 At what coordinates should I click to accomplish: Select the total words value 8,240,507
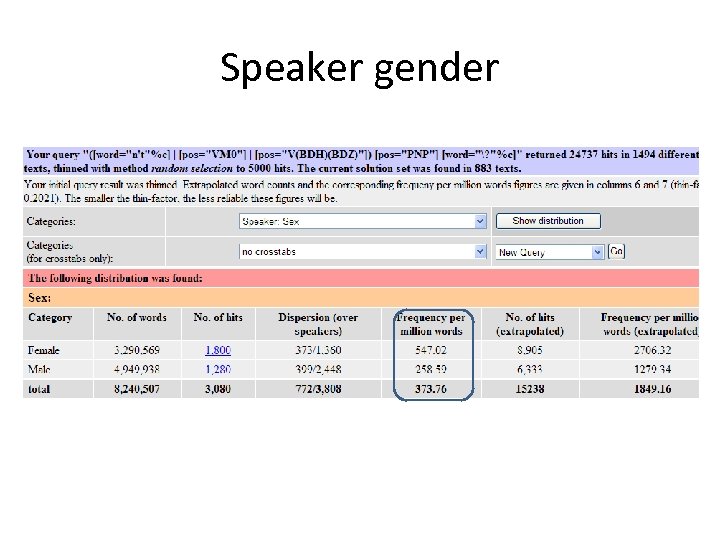click(x=137, y=389)
